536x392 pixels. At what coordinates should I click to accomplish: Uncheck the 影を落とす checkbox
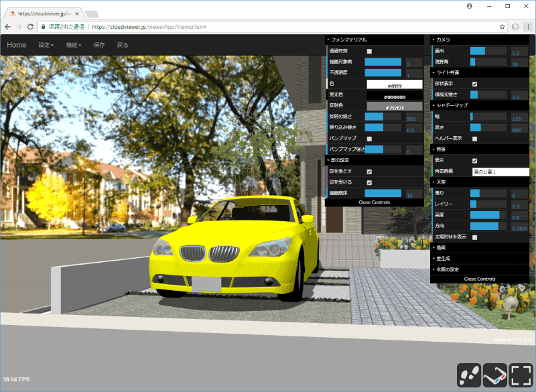(x=369, y=172)
